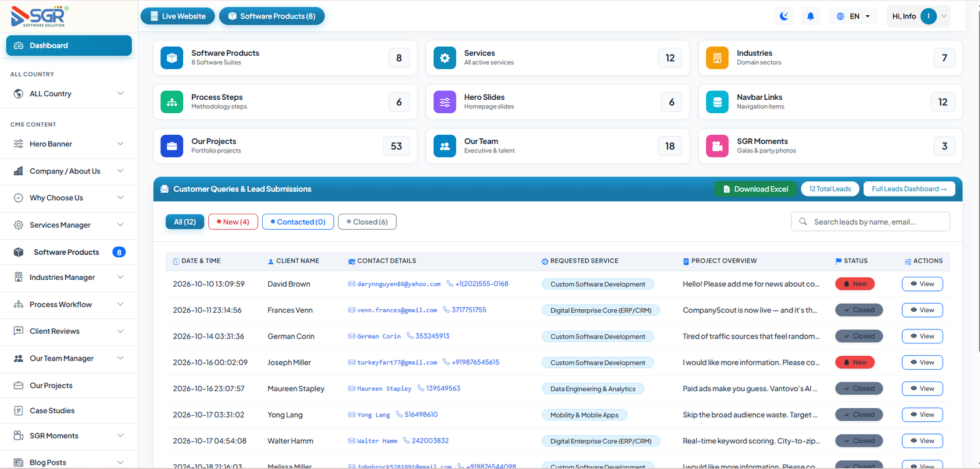Open the EN language dropdown
This screenshot has height=469, width=980.
[x=853, y=17]
